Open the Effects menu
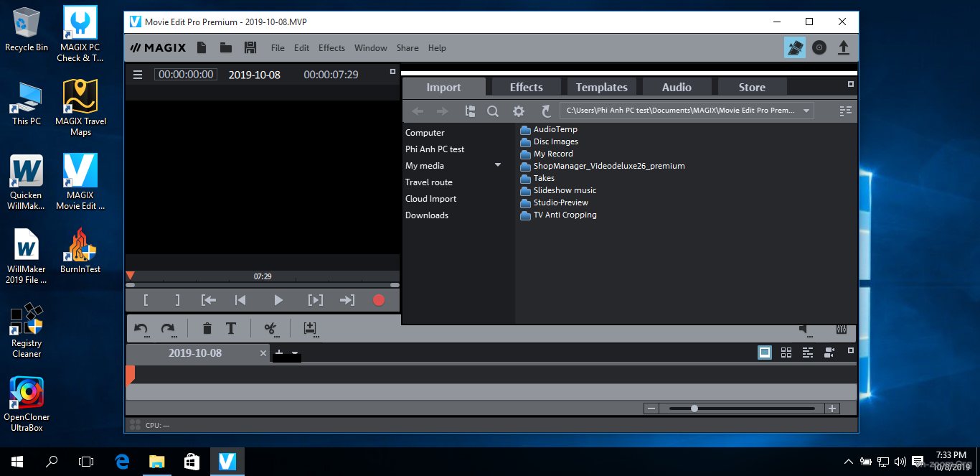This screenshot has height=476, width=980. pos(331,48)
